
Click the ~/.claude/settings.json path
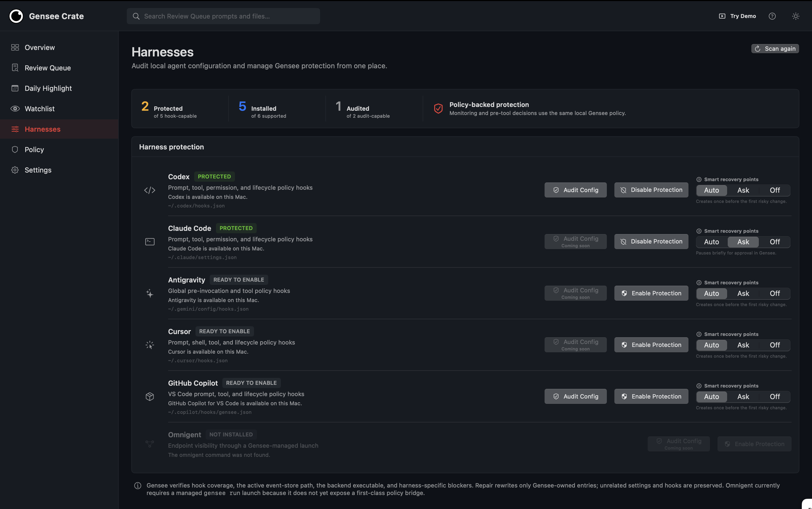pyautogui.click(x=202, y=257)
